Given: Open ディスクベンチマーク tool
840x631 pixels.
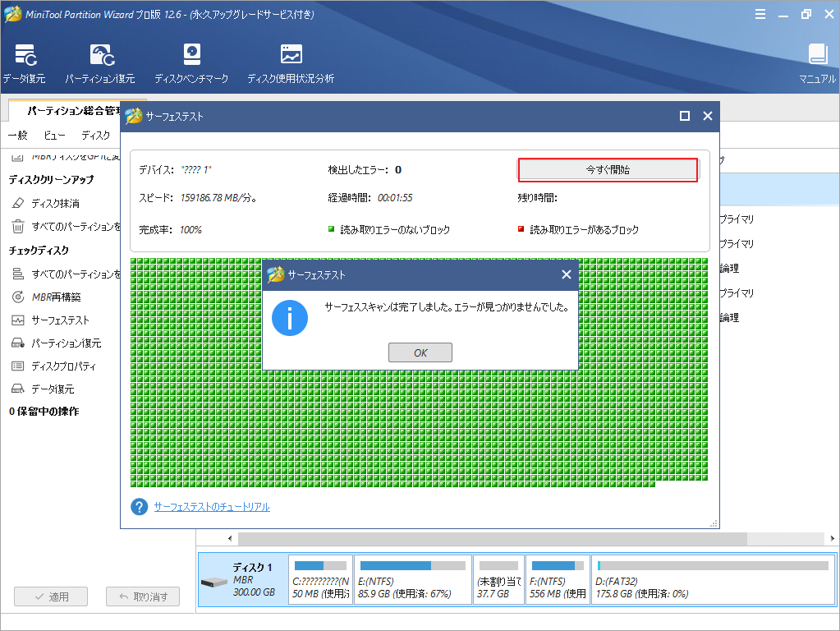Looking at the screenshot, I should pos(191,63).
